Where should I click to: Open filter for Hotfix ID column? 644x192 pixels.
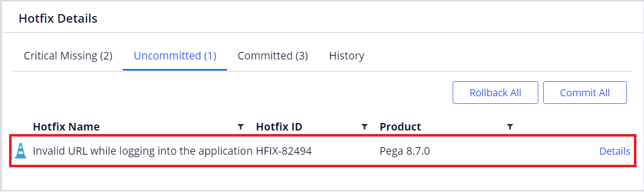tap(365, 126)
